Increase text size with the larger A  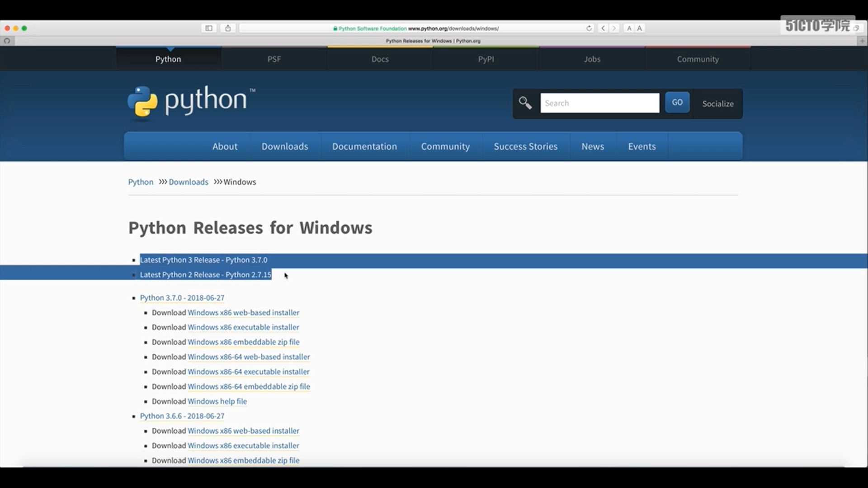(640, 28)
